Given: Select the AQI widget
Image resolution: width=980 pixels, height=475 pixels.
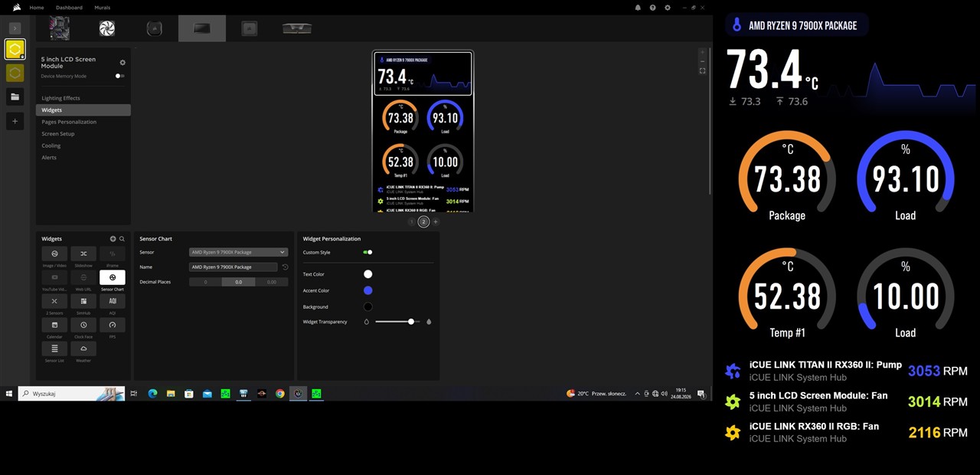Looking at the screenshot, I should pyautogui.click(x=113, y=301).
